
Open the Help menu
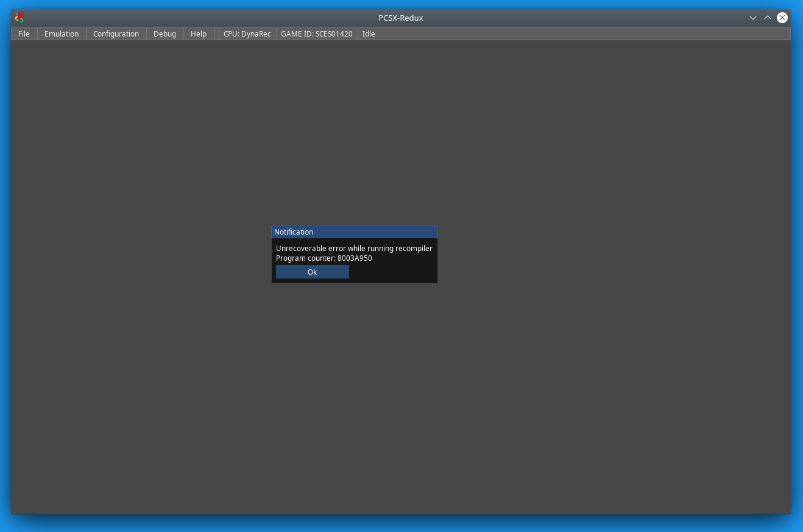pyautogui.click(x=199, y=34)
